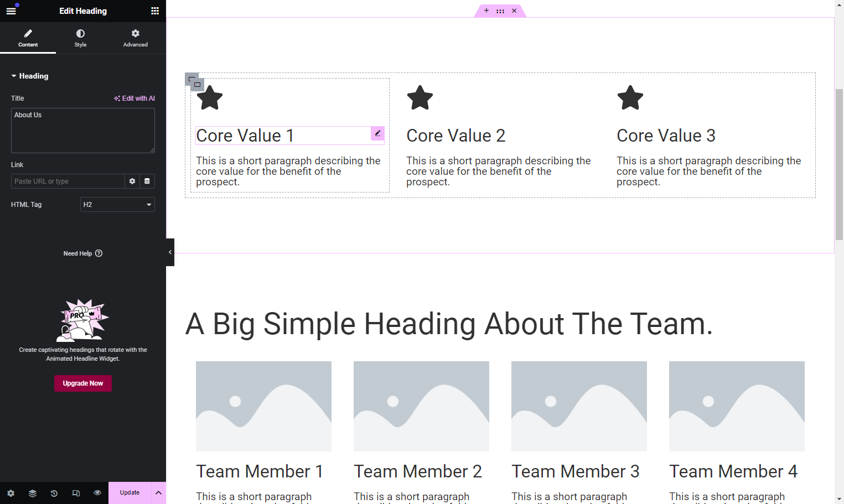Open the widgets grid panel
The height and width of the screenshot is (504, 844).
coord(155,11)
